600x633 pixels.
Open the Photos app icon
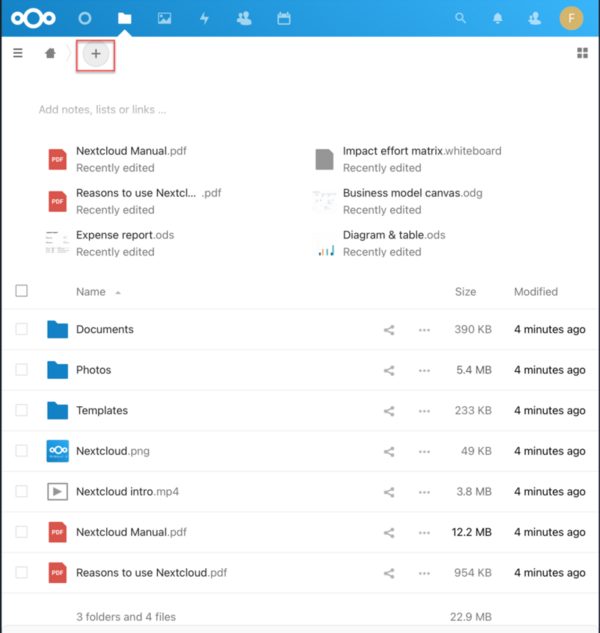(164, 18)
